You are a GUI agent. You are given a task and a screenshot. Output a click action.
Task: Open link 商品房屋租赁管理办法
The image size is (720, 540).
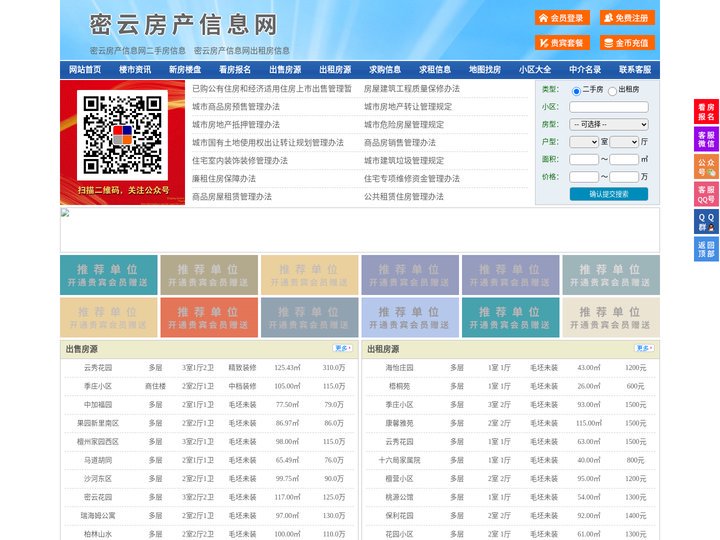pyautogui.click(x=232, y=197)
